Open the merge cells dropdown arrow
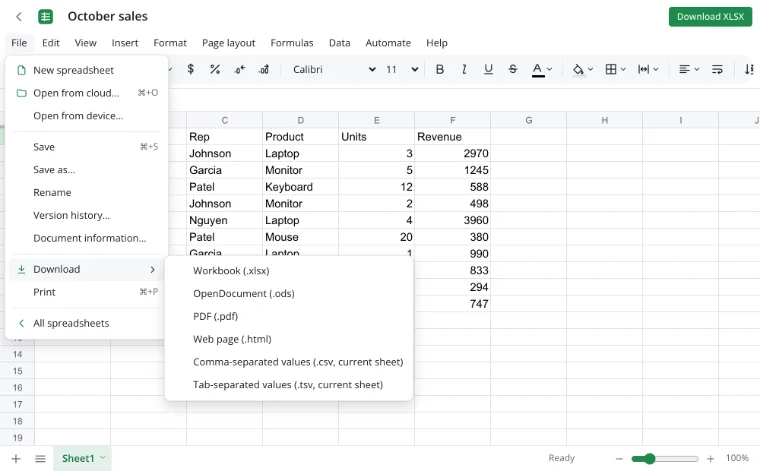This screenshot has width=760, height=471. coord(656,69)
